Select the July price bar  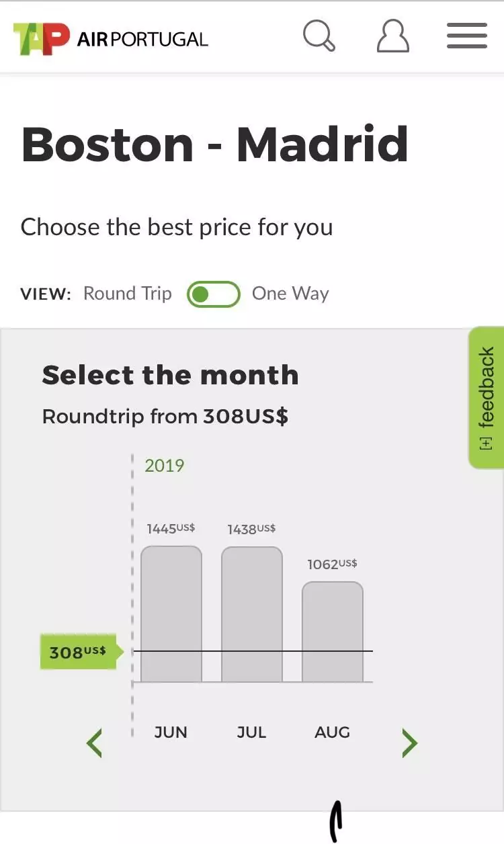click(x=252, y=615)
